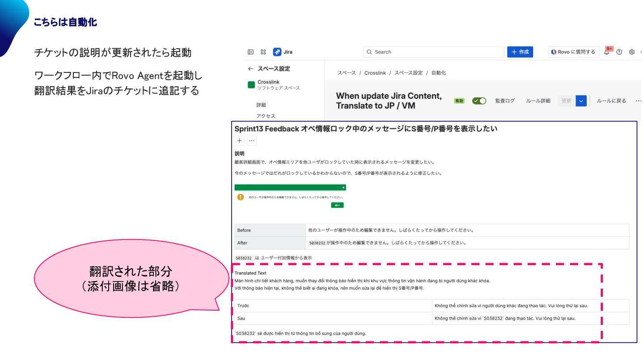Click the スペース設定 sidebar header text

(x=274, y=69)
